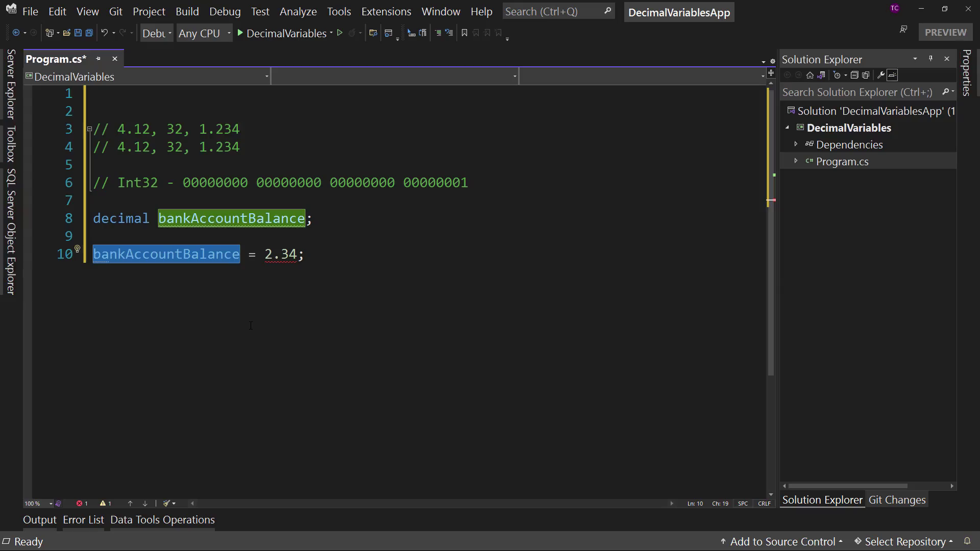Collapse the comment block outline on line 3
The height and width of the screenshot is (551, 980).
[x=89, y=129]
